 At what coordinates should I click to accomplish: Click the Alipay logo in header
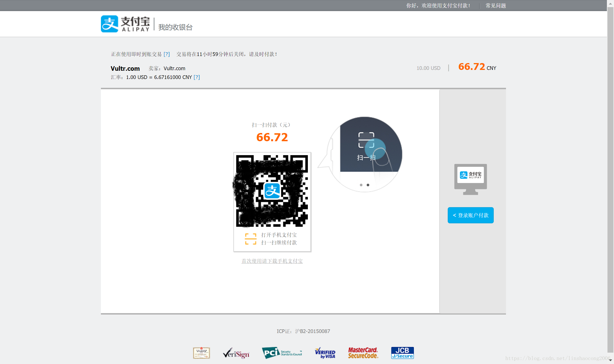tap(125, 24)
